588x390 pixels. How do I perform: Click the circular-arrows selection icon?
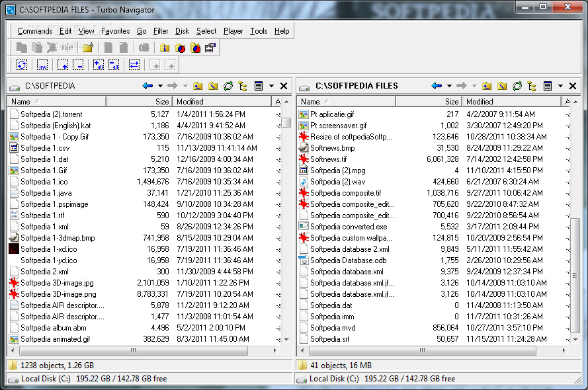pos(22,65)
